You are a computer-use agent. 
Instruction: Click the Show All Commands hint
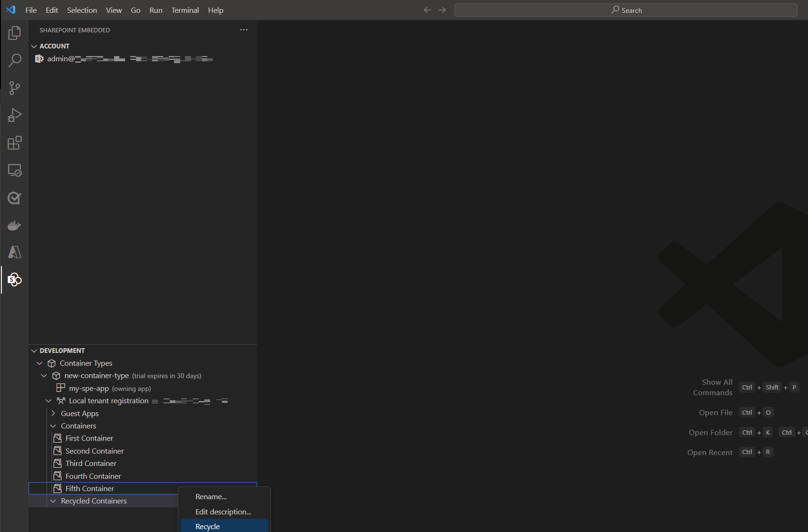(712, 387)
